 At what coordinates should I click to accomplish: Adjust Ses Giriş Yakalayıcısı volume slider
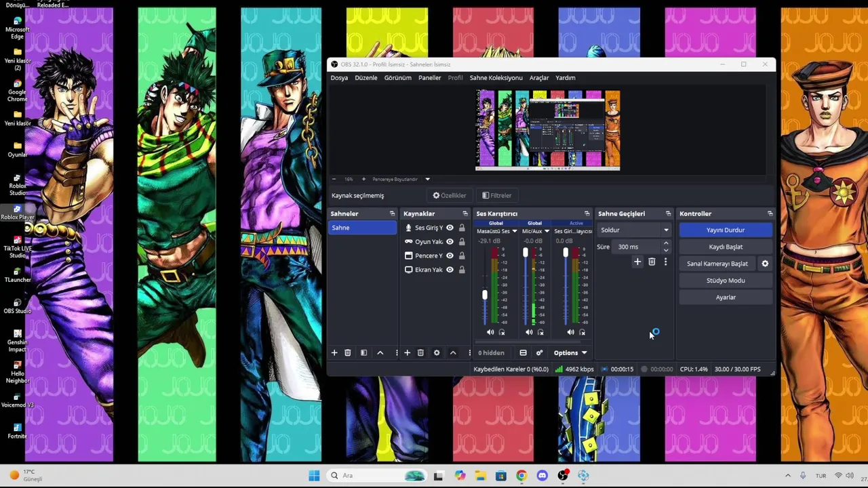point(566,252)
